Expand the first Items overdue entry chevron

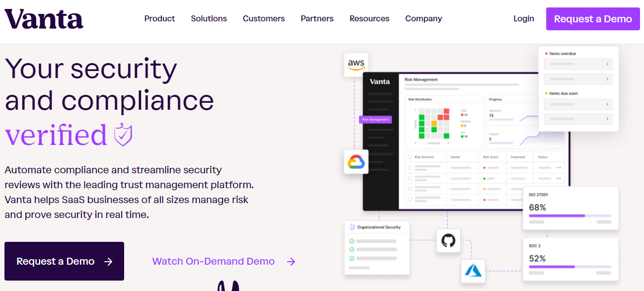coord(607,64)
